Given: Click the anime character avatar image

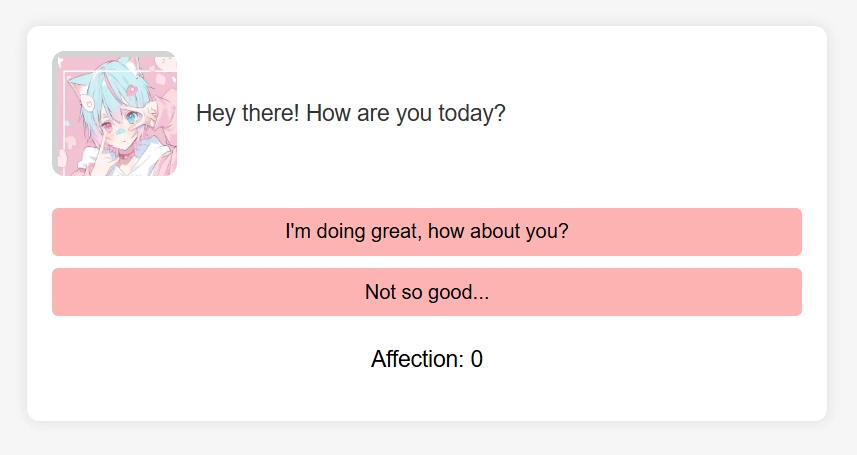Looking at the screenshot, I should click(114, 113).
